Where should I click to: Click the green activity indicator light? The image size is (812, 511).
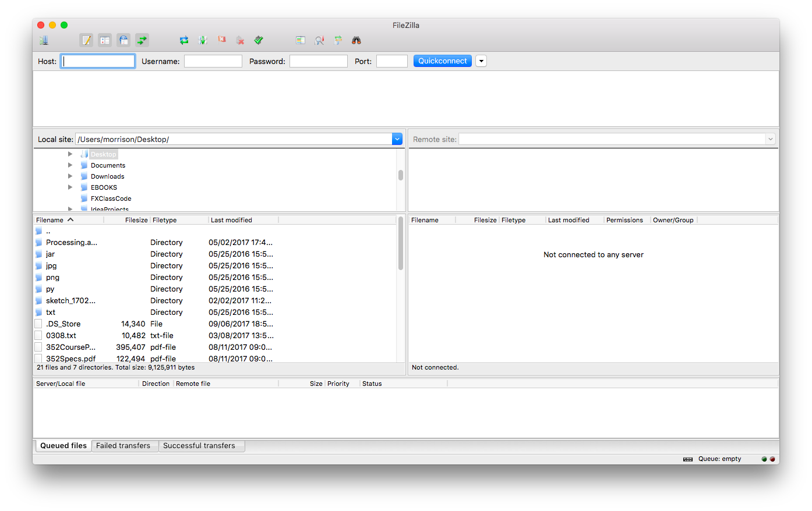pos(764,459)
